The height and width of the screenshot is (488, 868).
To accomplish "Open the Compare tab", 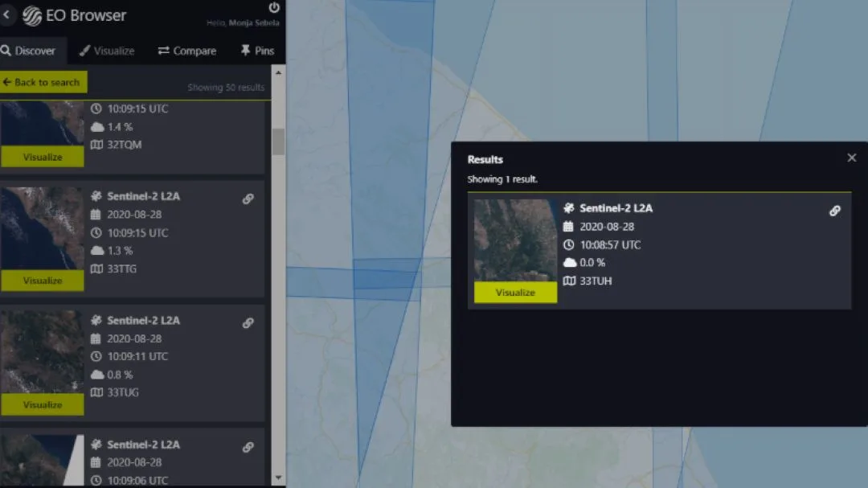I will (x=186, y=51).
